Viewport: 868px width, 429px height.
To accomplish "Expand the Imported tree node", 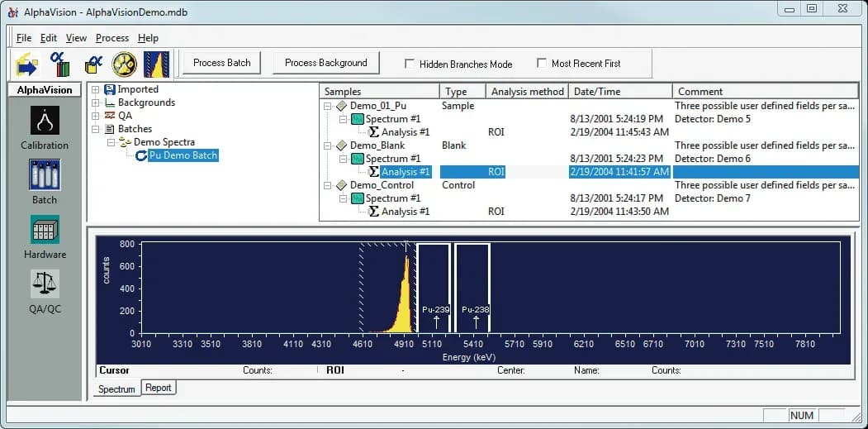I will [96, 89].
